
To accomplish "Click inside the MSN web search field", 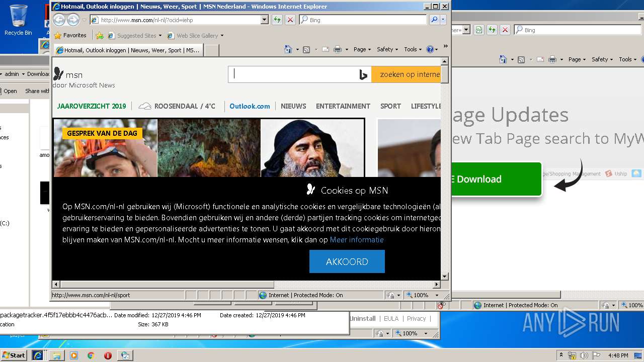I will click(294, 74).
